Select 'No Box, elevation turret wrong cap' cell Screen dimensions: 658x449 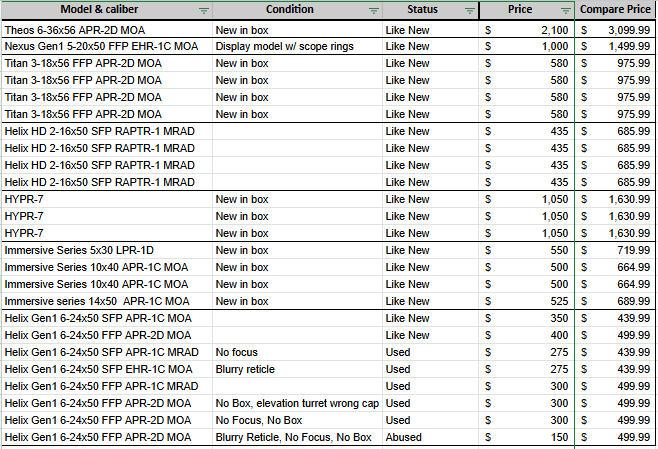click(x=296, y=403)
